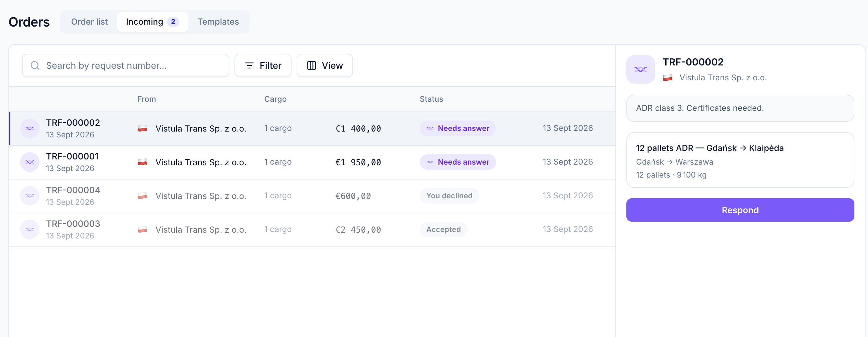The image size is (868, 337).
Task: Click the Status column header
Action: [431, 99]
